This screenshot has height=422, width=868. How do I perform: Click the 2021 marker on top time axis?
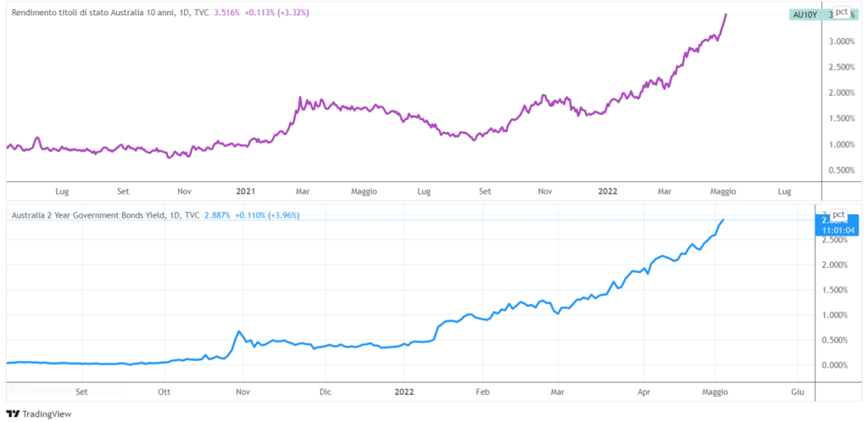coord(247,192)
